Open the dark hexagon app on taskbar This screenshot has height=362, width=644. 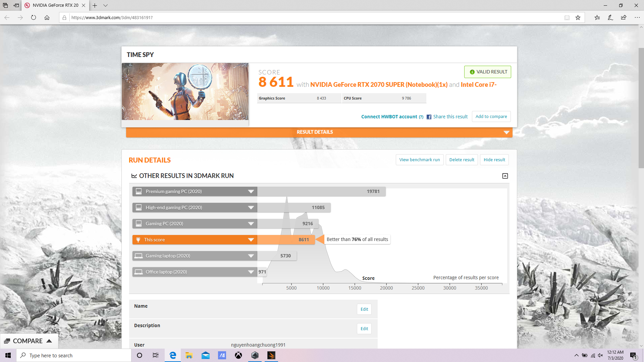pos(255,355)
